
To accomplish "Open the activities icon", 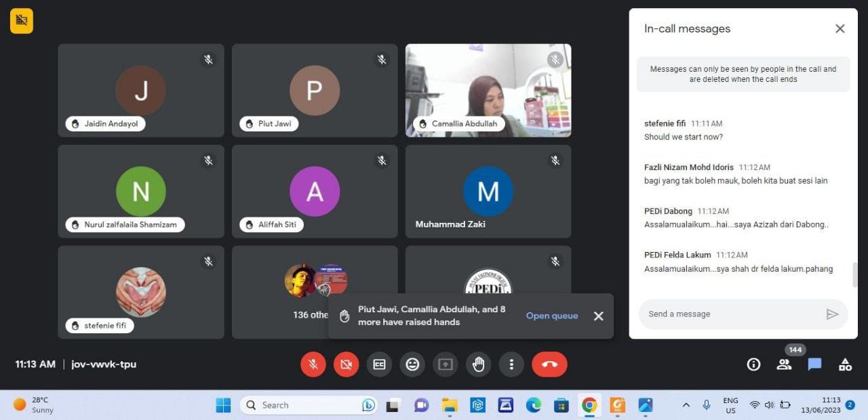I will click(845, 364).
